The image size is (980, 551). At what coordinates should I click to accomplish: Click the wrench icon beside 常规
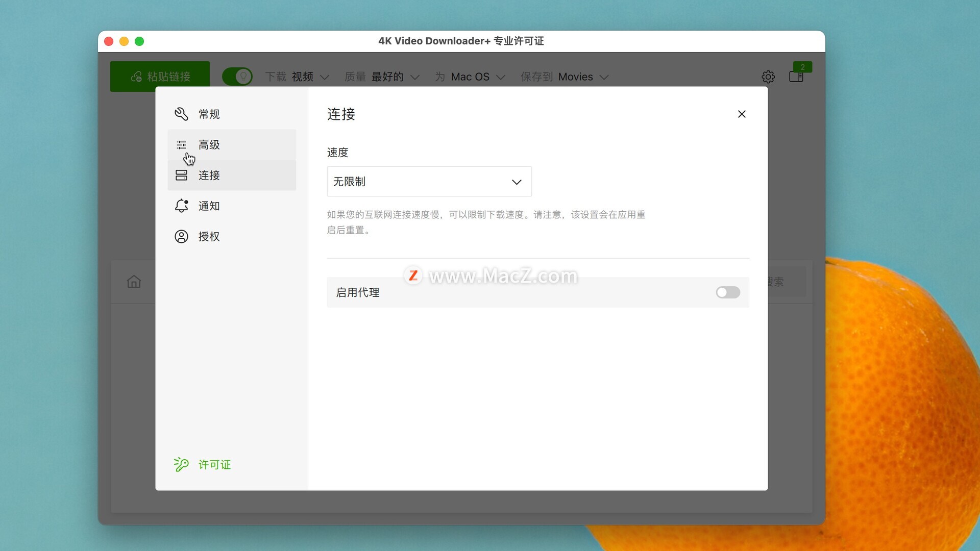click(181, 114)
